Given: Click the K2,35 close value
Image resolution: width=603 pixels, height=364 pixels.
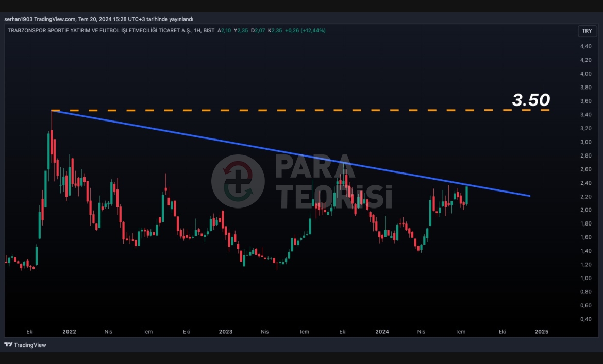Looking at the screenshot, I should 275,31.
